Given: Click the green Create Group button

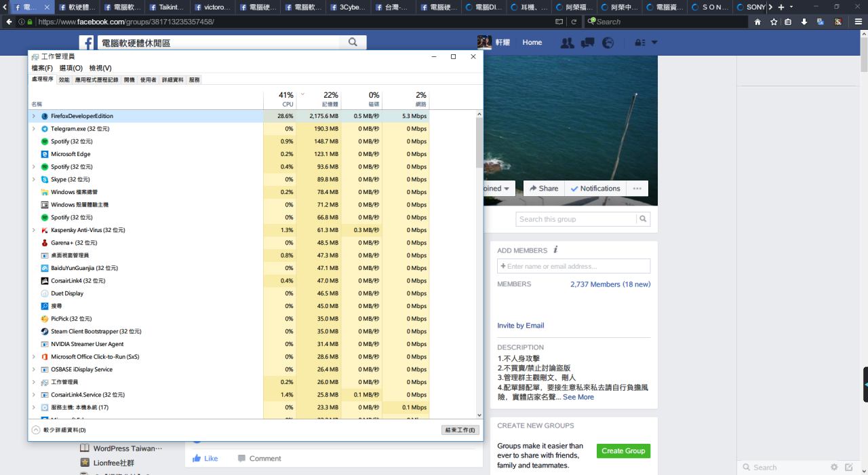Looking at the screenshot, I should click(623, 451).
